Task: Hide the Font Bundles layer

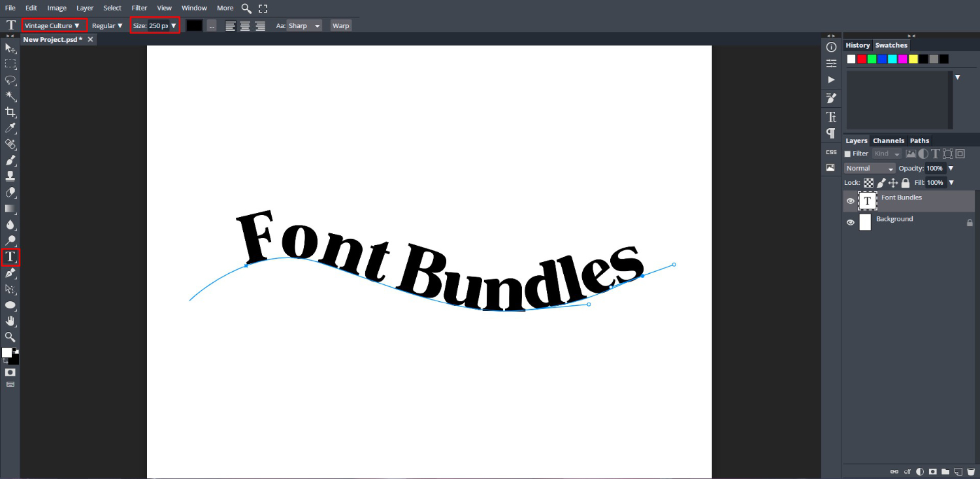Action: click(850, 201)
